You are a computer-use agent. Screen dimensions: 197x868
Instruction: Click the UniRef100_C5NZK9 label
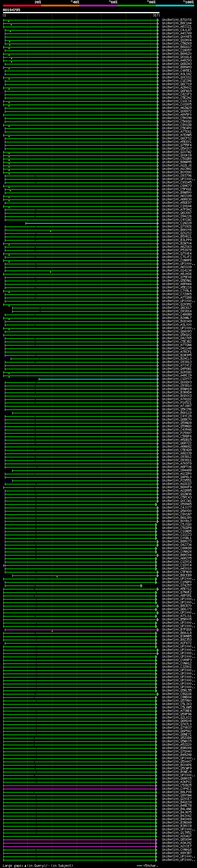[177, 43]
